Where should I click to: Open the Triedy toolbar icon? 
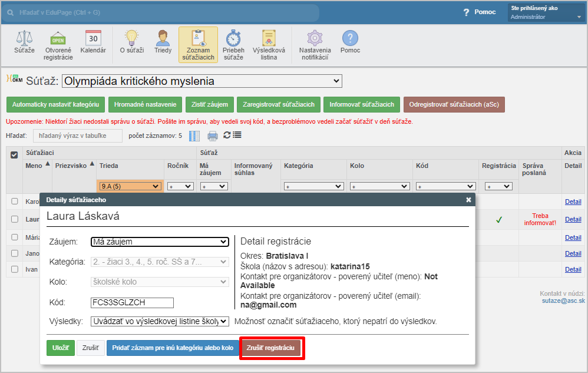(163, 42)
